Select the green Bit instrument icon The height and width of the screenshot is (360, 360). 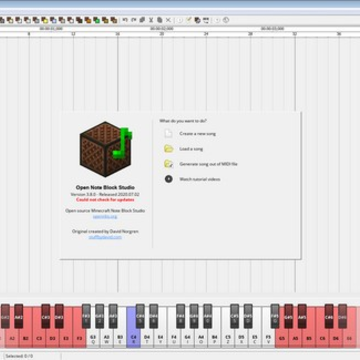[97, 20]
